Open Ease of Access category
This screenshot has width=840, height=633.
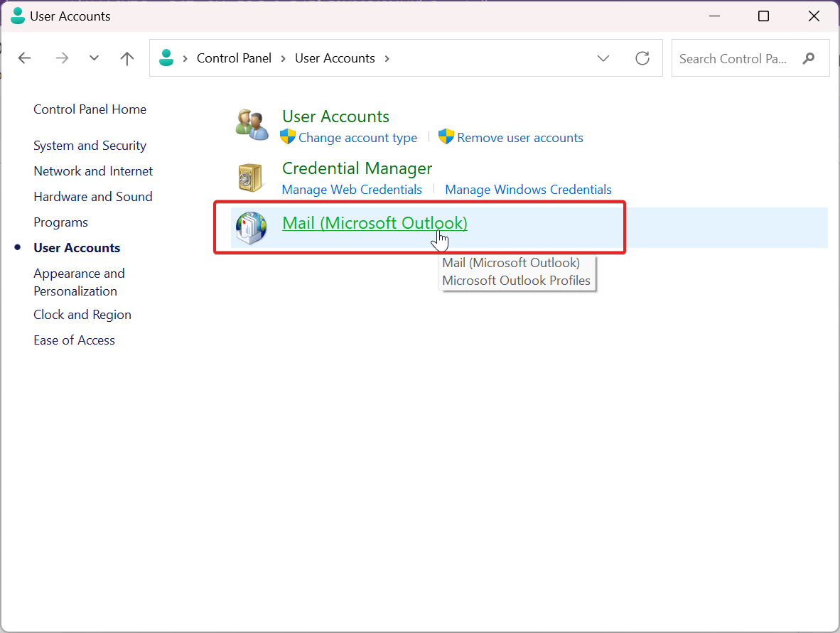75,340
